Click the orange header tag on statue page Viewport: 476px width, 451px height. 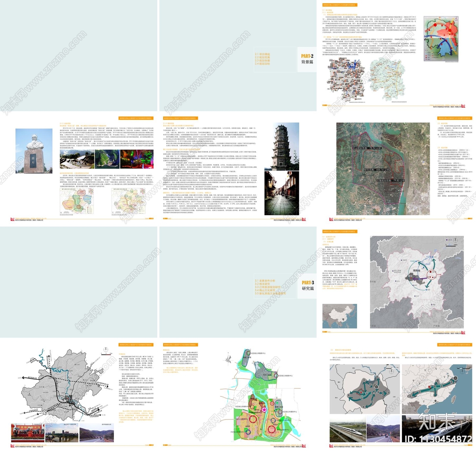(136, 118)
